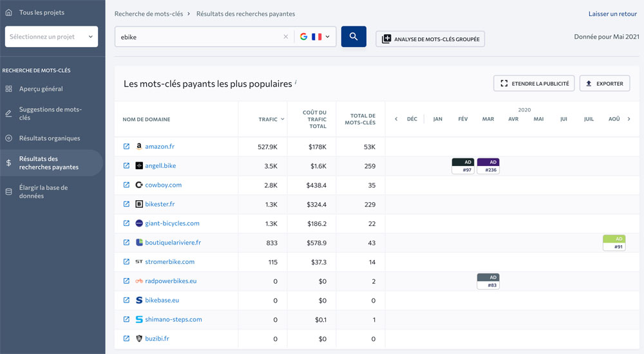Image resolution: width=644 pixels, height=354 pixels.
Task: Clear the ebike search text
Action: pyautogui.click(x=286, y=37)
